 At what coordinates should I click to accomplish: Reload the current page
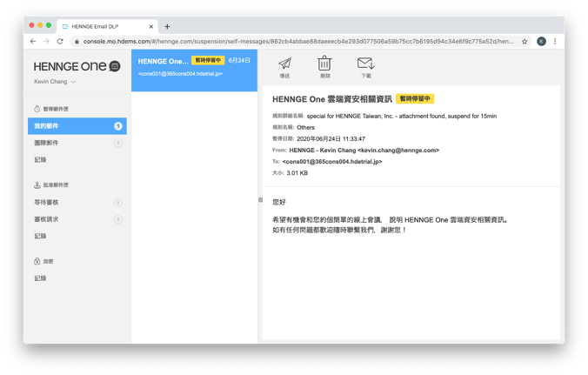click(x=60, y=41)
